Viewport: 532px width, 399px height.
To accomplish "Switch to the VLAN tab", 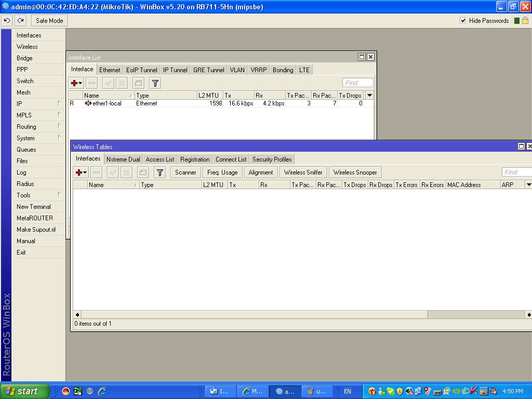I will click(237, 69).
